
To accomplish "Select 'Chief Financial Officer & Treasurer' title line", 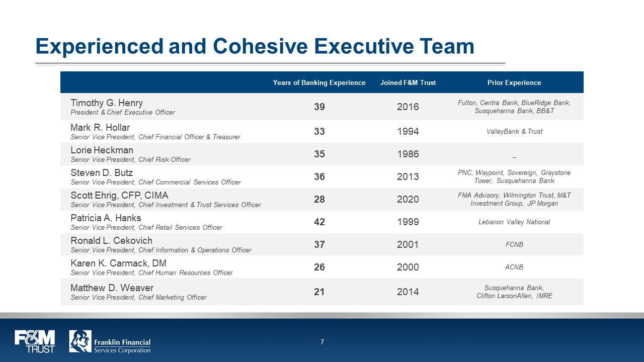I will pyautogui.click(x=155, y=137).
